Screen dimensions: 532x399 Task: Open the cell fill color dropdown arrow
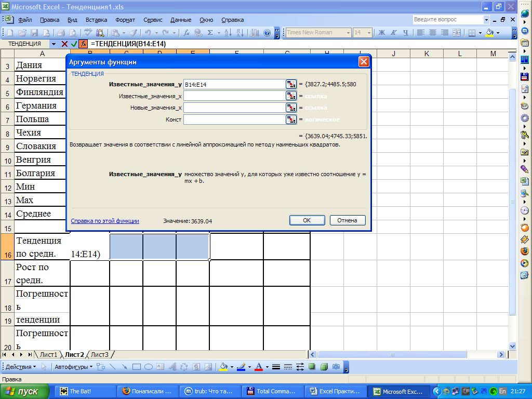point(498,33)
